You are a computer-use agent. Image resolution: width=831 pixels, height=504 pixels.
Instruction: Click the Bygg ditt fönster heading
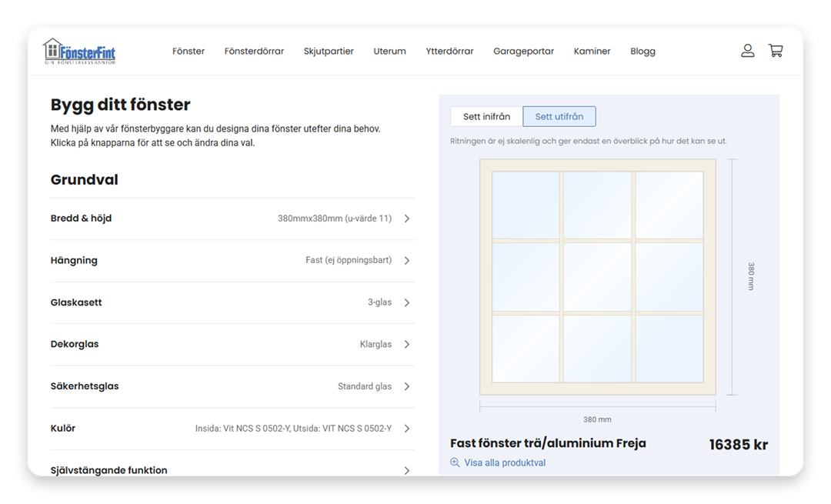point(120,105)
